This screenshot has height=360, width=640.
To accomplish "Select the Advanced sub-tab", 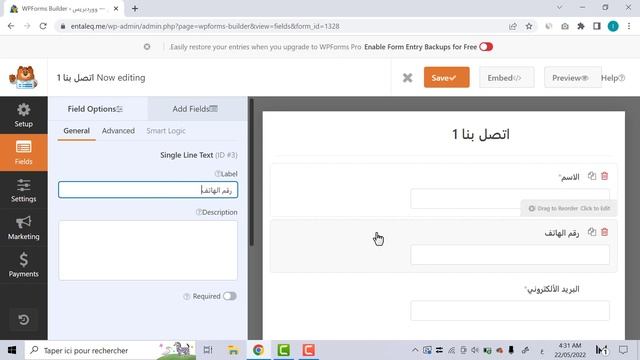I will pyautogui.click(x=118, y=131).
